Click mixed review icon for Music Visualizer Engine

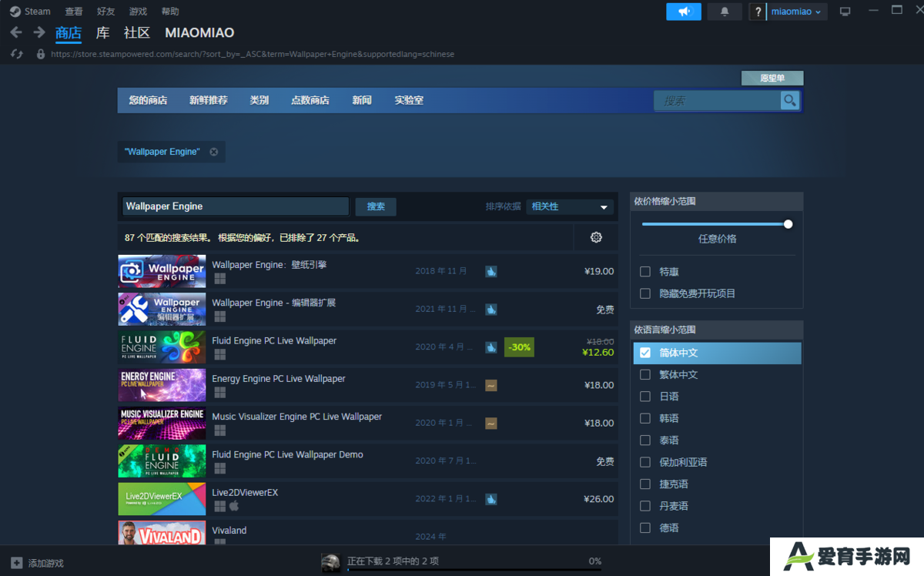tap(491, 423)
